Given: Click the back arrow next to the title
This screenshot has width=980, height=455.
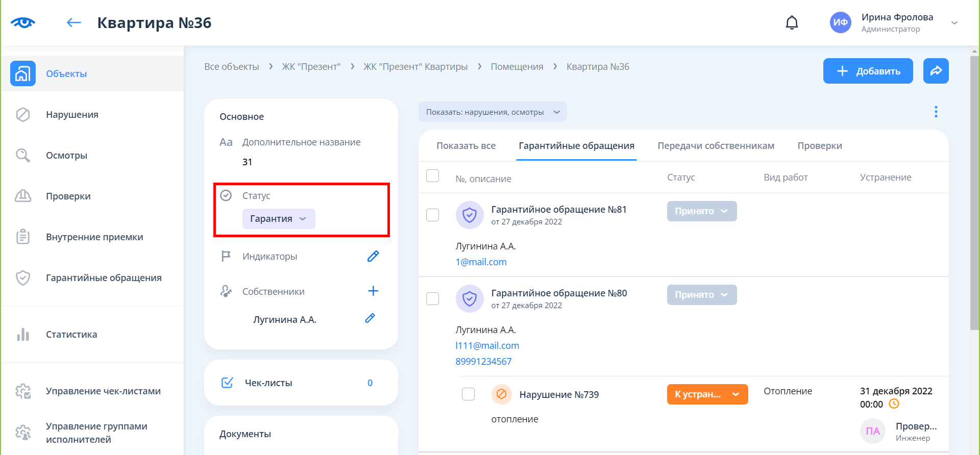Looking at the screenshot, I should (x=74, y=22).
